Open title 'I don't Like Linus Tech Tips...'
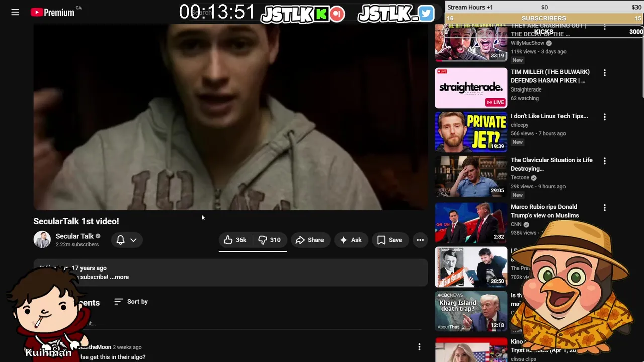 [x=549, y=116]
